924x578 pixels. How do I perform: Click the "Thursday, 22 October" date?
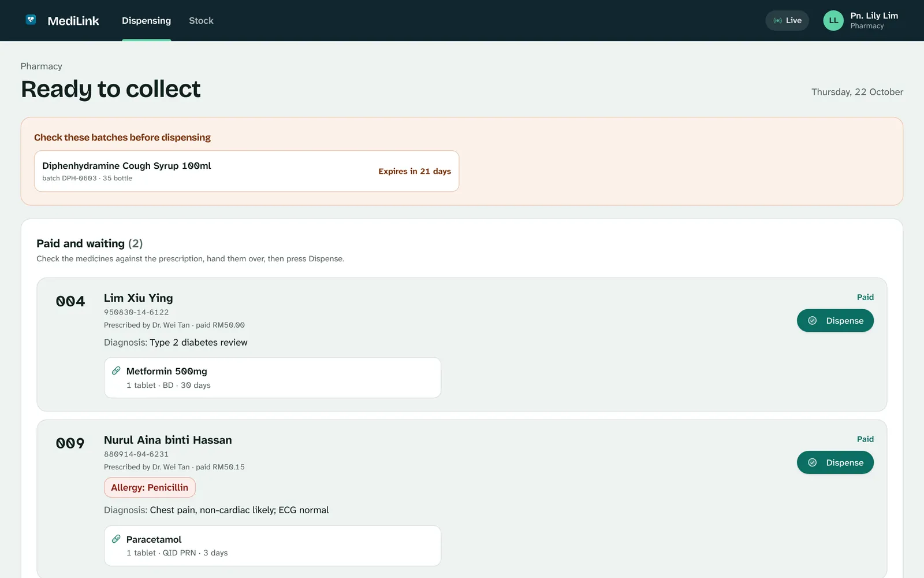point(857,92)
